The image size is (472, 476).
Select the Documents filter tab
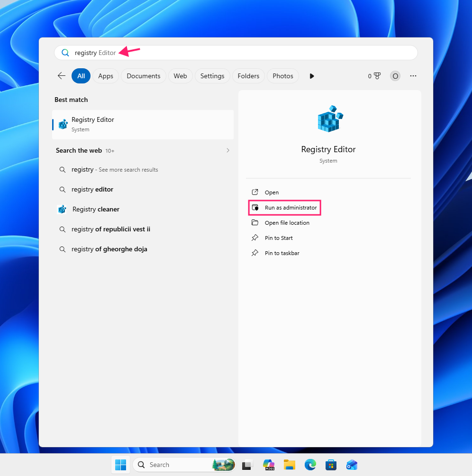coord(144,76)
